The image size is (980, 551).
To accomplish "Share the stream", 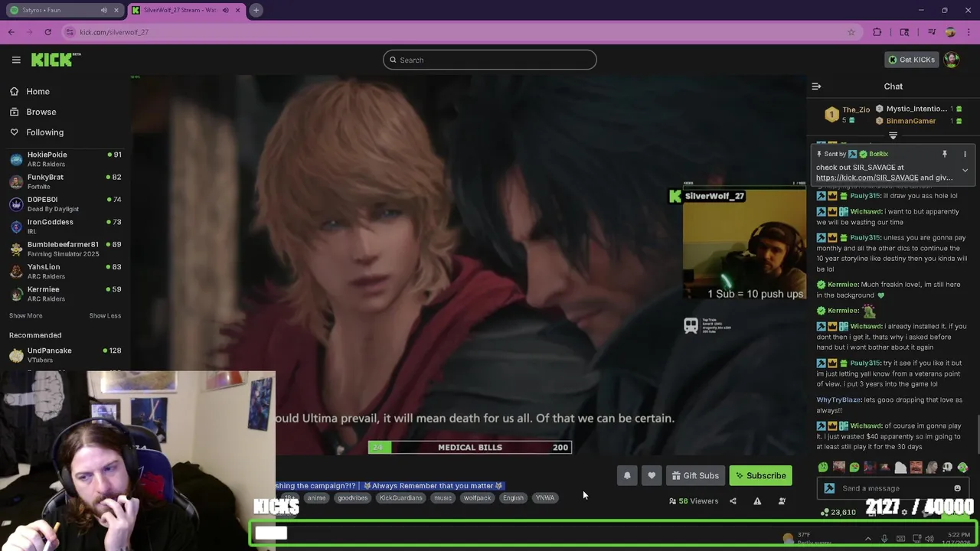I will (733, 501).
